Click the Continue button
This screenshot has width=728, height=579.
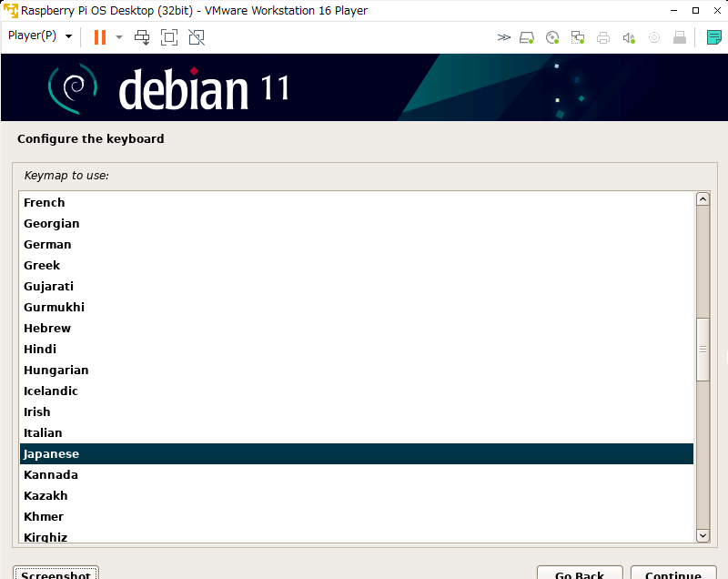coord(673,573)
